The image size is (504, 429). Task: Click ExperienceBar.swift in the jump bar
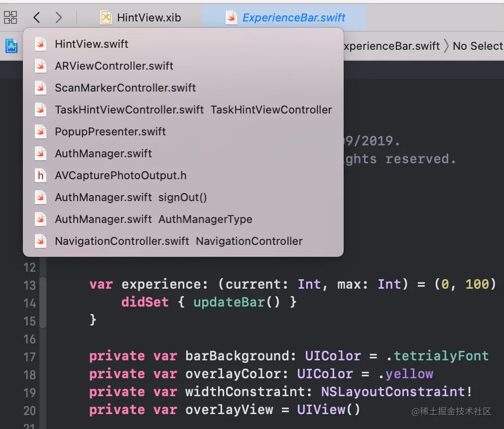click(x=391, y=46)
